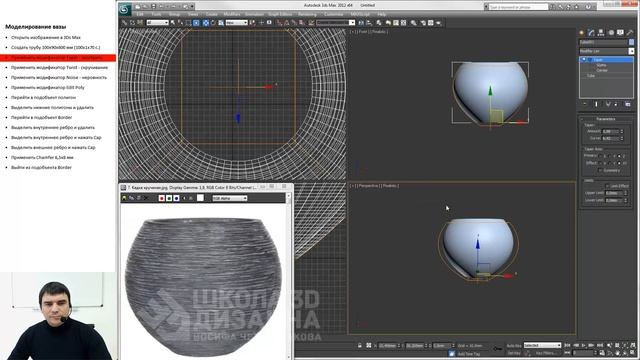Enable the Limit Effect checkbox

click(607, 186)
